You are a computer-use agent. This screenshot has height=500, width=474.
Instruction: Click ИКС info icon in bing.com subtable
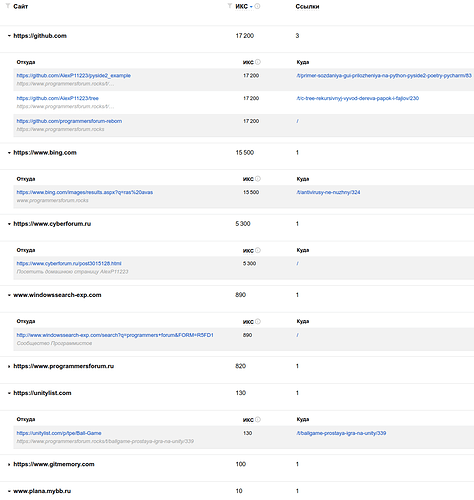[x=258, y=179]
